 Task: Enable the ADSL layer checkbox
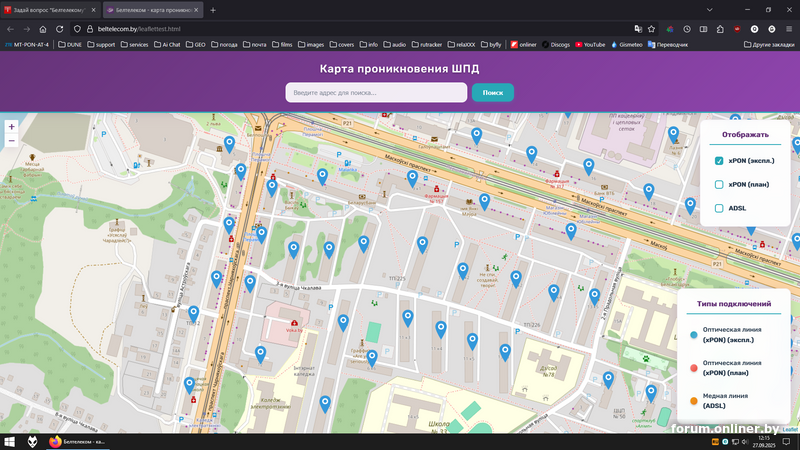coord(719,208)
